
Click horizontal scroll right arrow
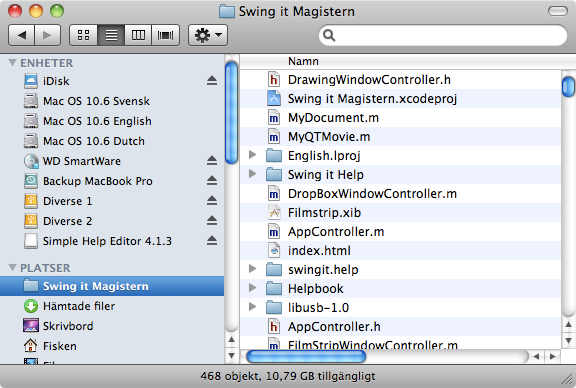click(x=552, y=356)
